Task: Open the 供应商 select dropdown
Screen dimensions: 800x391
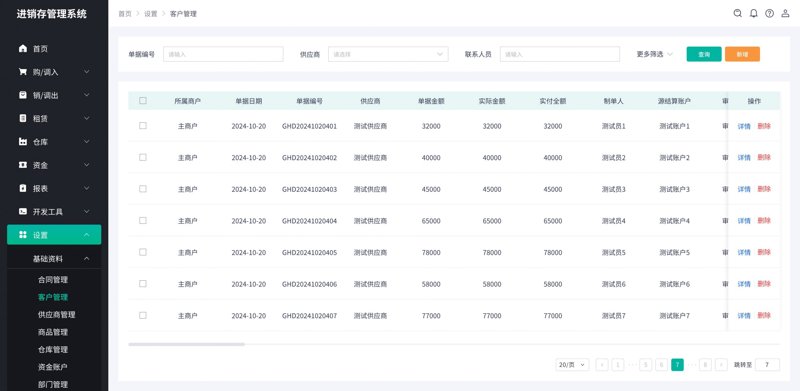Action: 388,54
